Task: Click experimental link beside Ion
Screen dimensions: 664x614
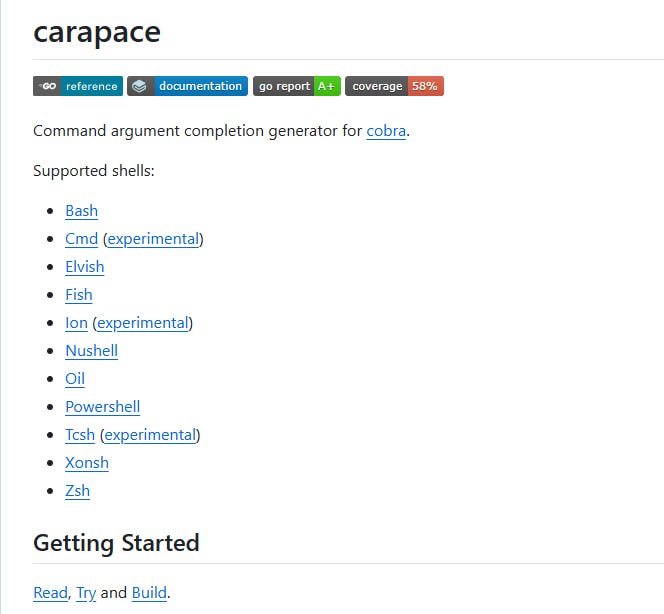Action: coord(142,323)
